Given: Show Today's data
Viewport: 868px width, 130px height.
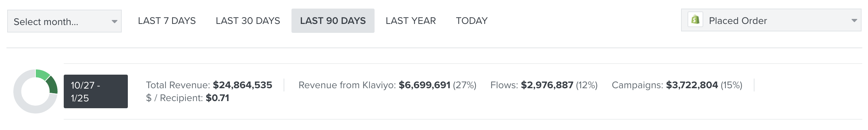Looking at the screenshot, I should pyautogui.click(x=472, y=21).
